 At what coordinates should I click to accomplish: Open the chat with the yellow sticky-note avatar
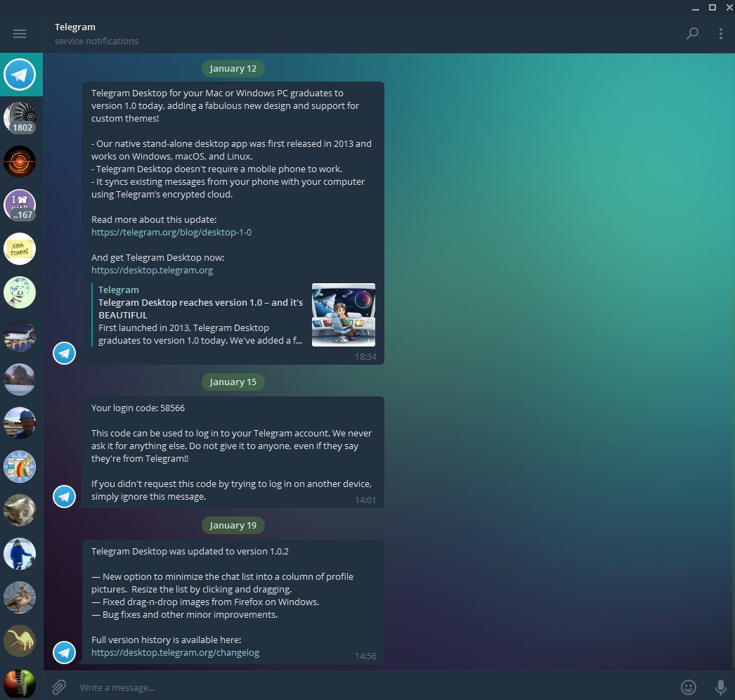pos(20,249)
